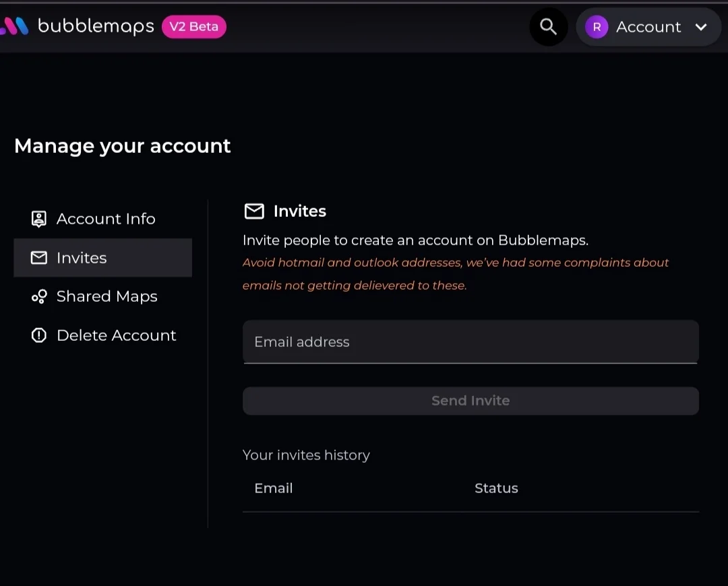
Task: Open Account Info section
Action: pos(102,218)
